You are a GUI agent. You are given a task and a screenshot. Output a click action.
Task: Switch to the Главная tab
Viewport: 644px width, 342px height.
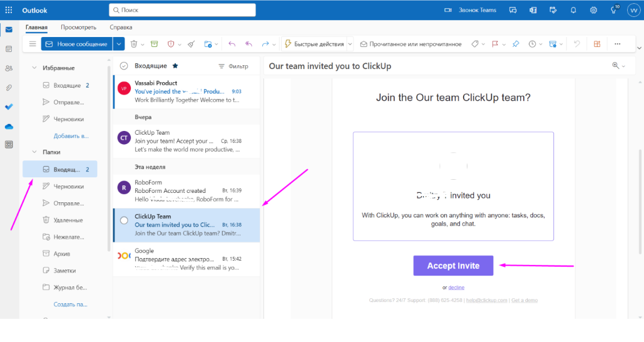point(36,27)
